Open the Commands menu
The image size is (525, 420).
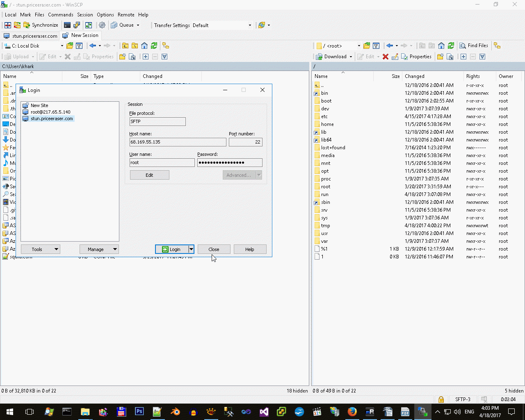tap(61, 15)
